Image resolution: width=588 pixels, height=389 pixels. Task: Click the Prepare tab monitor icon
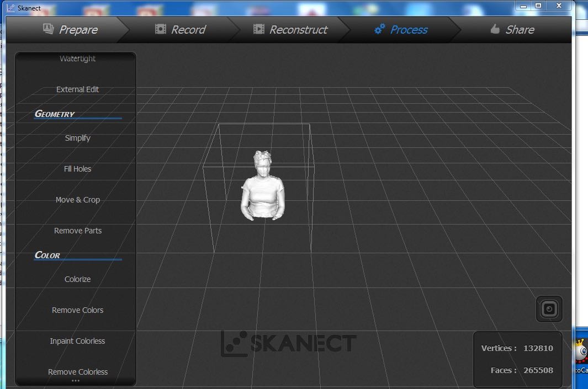click(x=49, y=29)
